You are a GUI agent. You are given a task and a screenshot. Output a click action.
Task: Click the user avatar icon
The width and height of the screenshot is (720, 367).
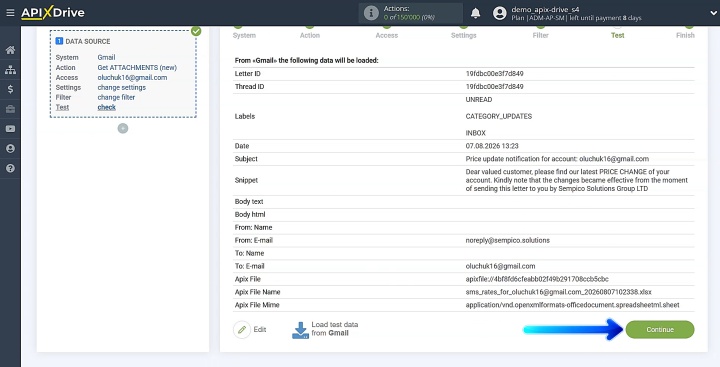point(500,13)
